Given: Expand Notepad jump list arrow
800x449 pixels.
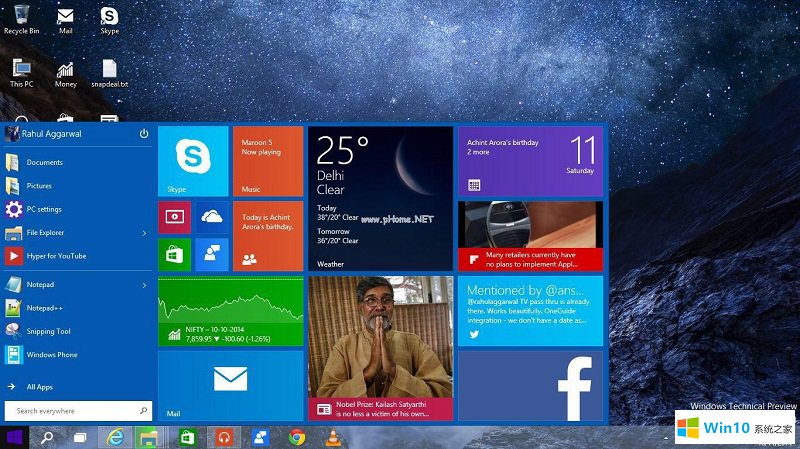Looking at the screenshot, I should [144, 285].
